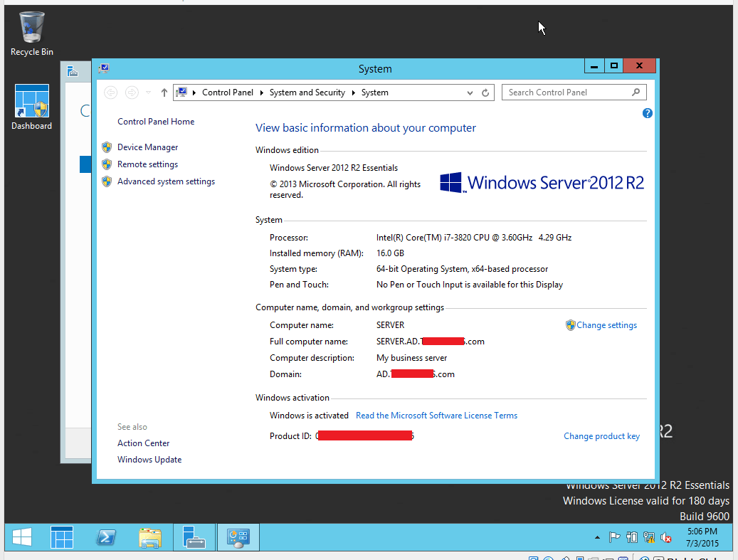Click the 64-bit Operating System value
738x560 pixels.
[x=462, y=269]
